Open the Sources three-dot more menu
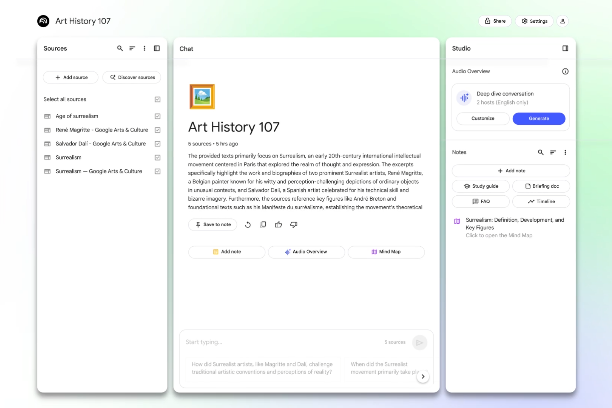This screenshot has height=408, width=612. [144, 48]
